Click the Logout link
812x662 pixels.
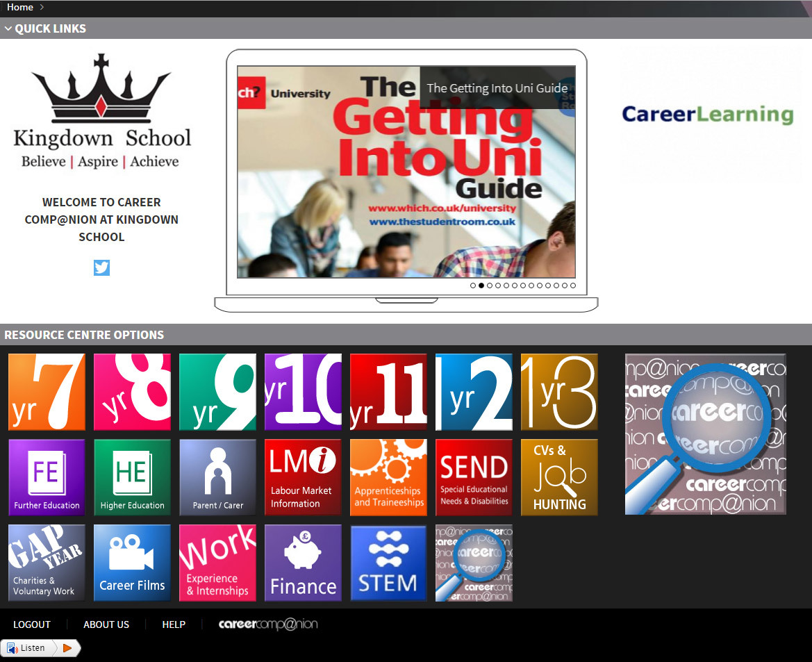(32, 624)
